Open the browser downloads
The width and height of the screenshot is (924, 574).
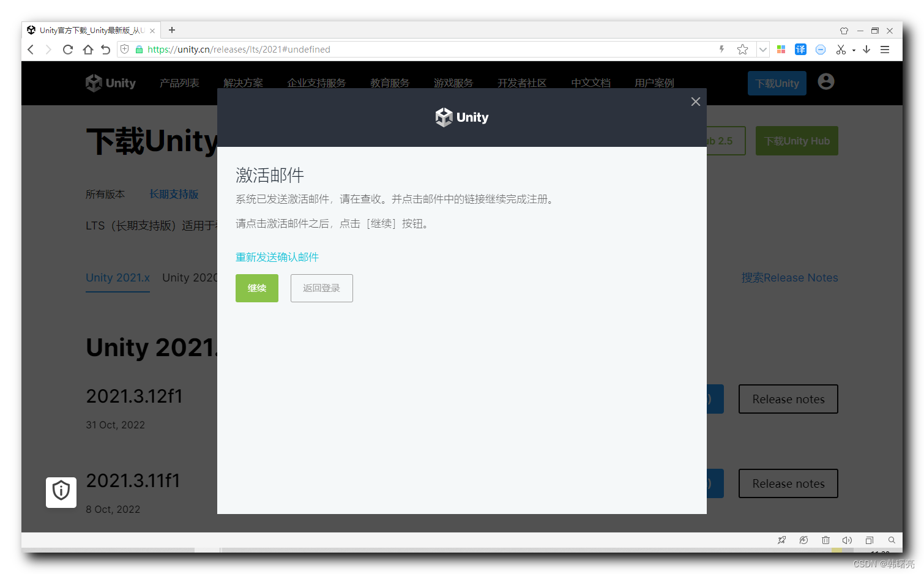tap(866, 49)
